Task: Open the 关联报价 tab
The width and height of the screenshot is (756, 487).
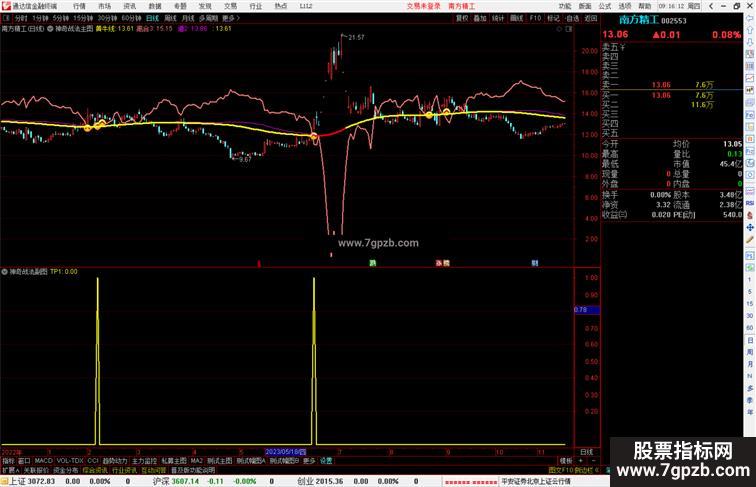Action: click(36, 470)
